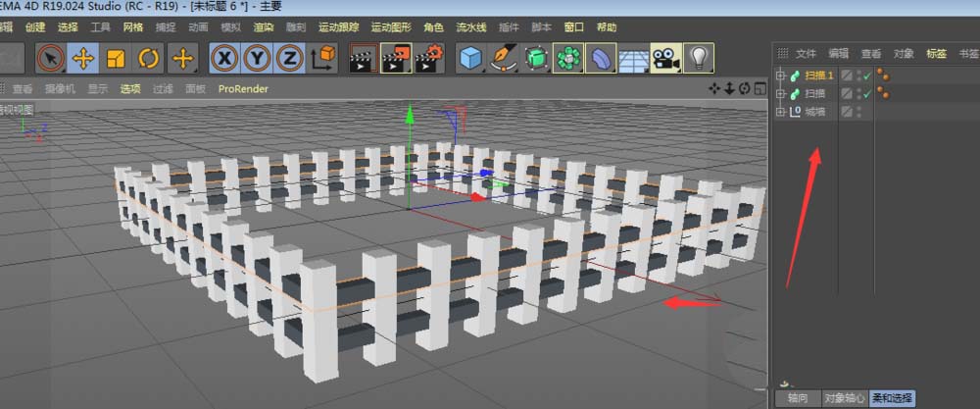This screenshot has width=980, height=409.
Task: Toggle the Z axis lock
Action: click(289, 59)
